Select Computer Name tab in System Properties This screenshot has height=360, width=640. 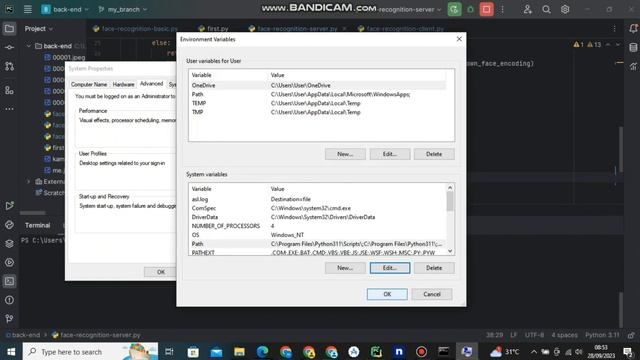(89, 84)
